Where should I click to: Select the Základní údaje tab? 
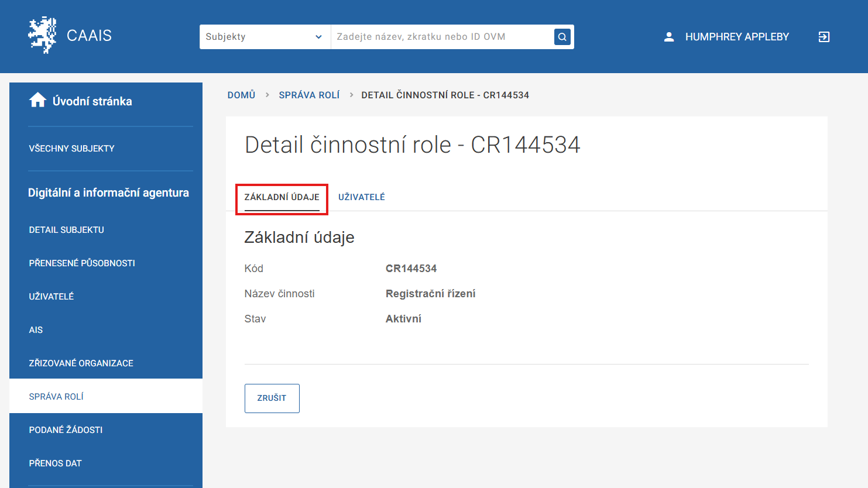pos(282,197)
